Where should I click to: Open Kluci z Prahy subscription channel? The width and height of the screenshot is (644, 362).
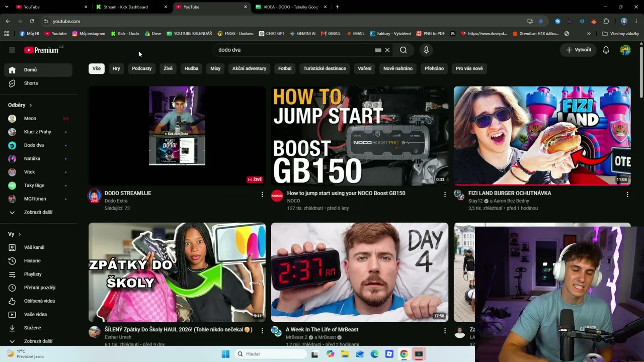pos(38,132)
